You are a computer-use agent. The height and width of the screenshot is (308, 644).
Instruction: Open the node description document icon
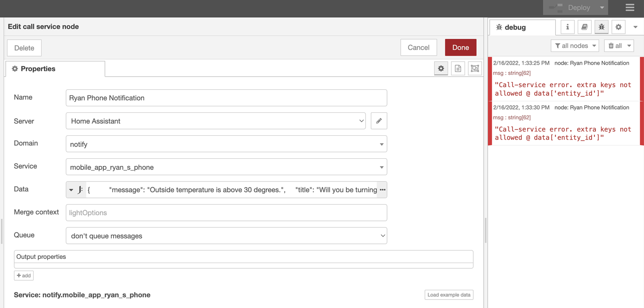point(458,68)
